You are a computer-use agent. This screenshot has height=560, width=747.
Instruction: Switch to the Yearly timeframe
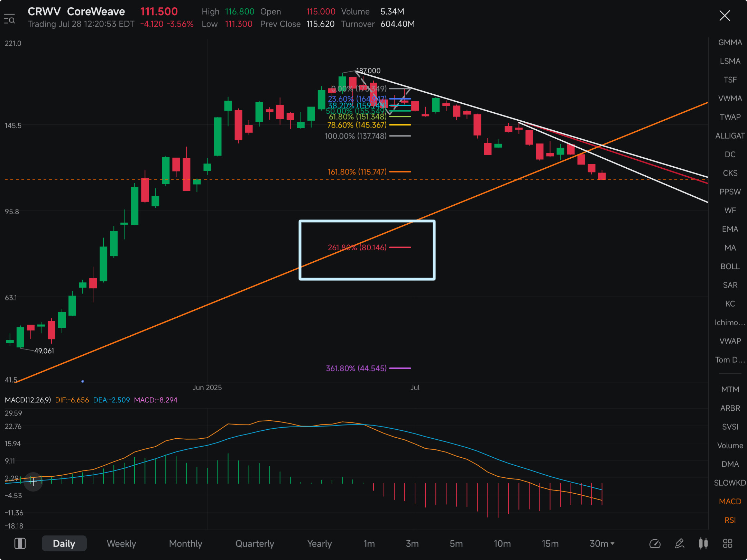click(320, 543)
